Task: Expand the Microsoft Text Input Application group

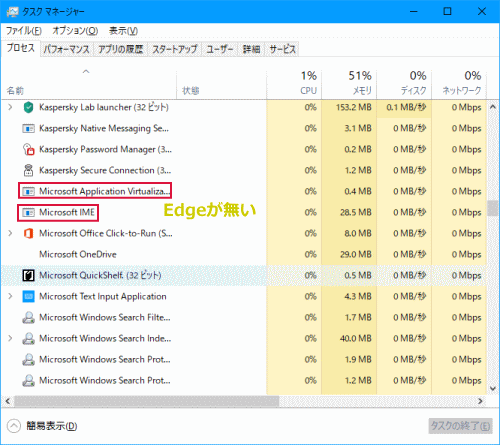Action: [10, 296]
